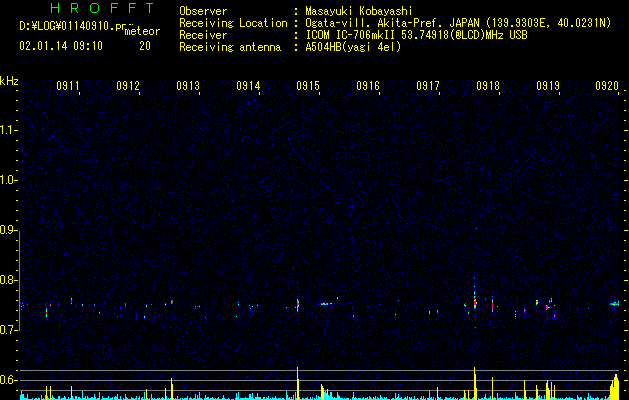
Task: Click the 'Receiving Location' label
Action: click(233, 23)
